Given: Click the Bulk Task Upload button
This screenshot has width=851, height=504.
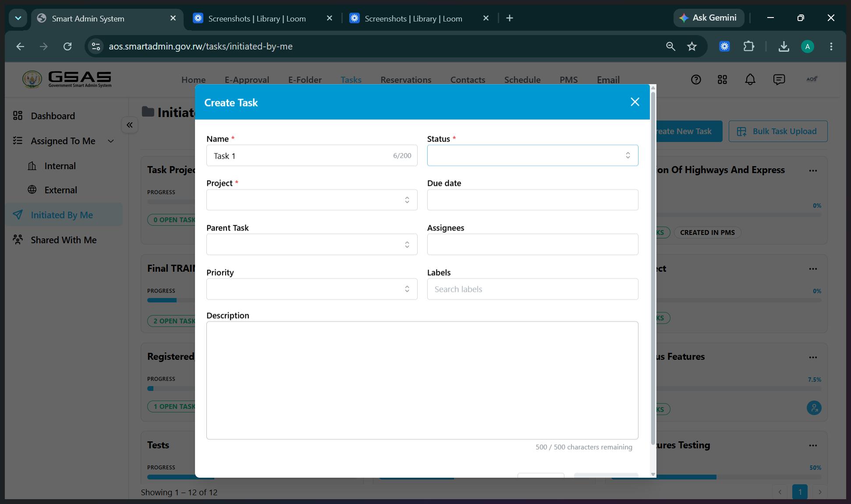Looking at the screenshot, I should click(778, 131).
